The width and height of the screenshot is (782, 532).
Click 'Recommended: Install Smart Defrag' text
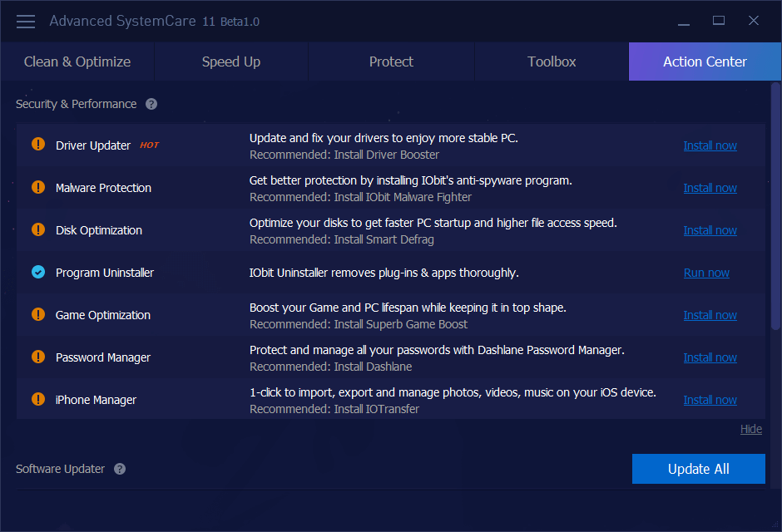[x=342, y=239]
